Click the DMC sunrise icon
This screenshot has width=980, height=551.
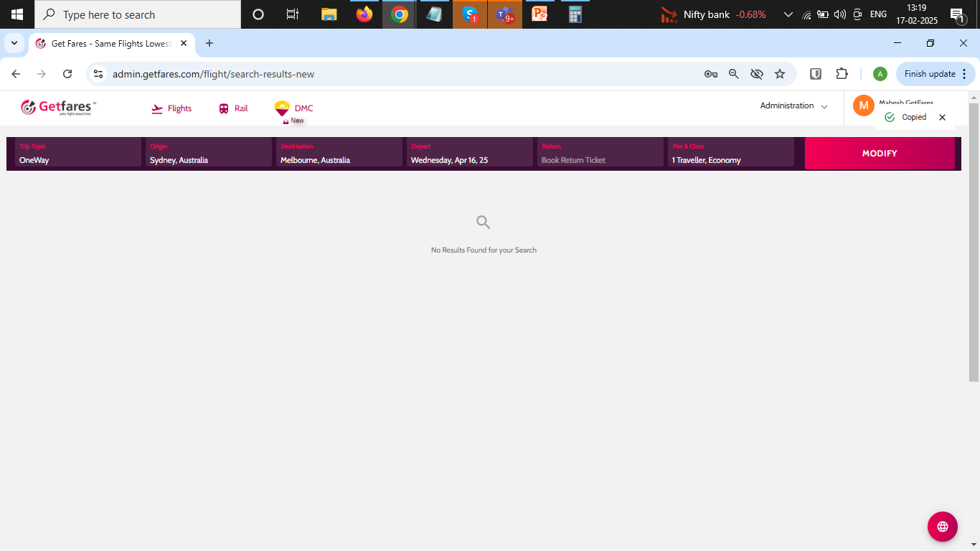pyautogui.click(x=282, y=108)
